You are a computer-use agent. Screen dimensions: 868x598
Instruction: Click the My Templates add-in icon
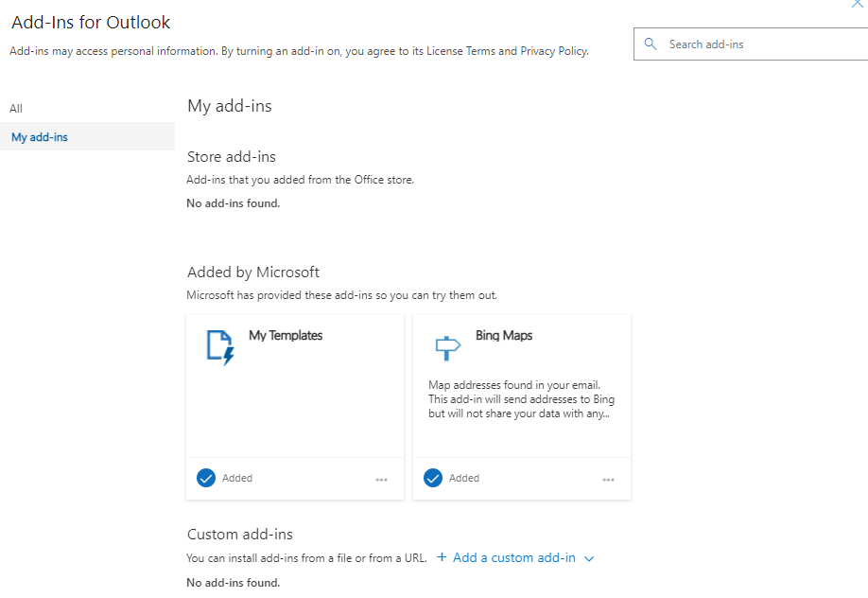(220, 347)
